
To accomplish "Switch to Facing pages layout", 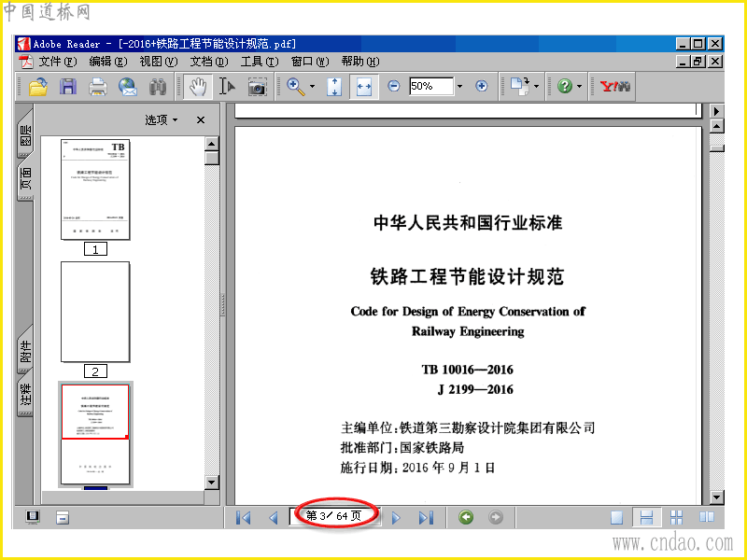I will (x=707, y=517).
